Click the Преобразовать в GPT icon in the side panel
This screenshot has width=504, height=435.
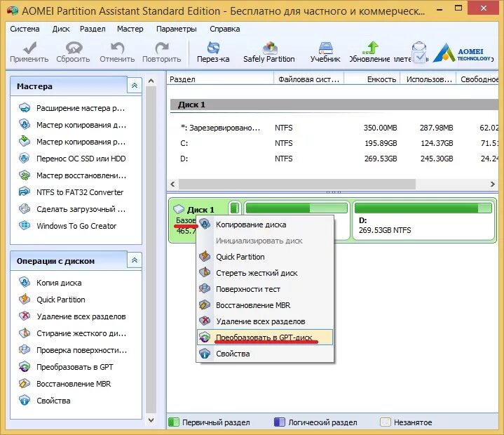click(25, 367)
